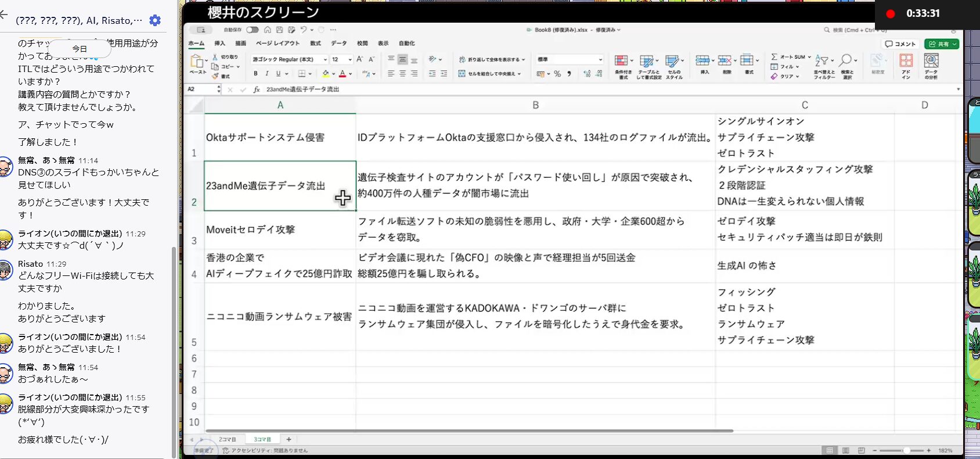Click the text orientation icon
Image resolution: width=980 pixels, height=459 pixels.
(x=433, y=59)
